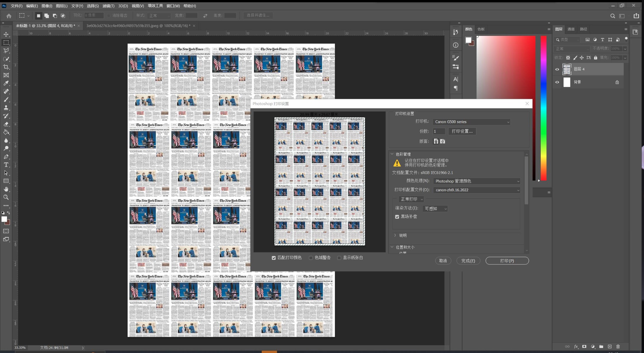Click the 打印(P) button
The height and width of the screenshot is (353, 644).
pyautogui.click(x=507, y=261)
